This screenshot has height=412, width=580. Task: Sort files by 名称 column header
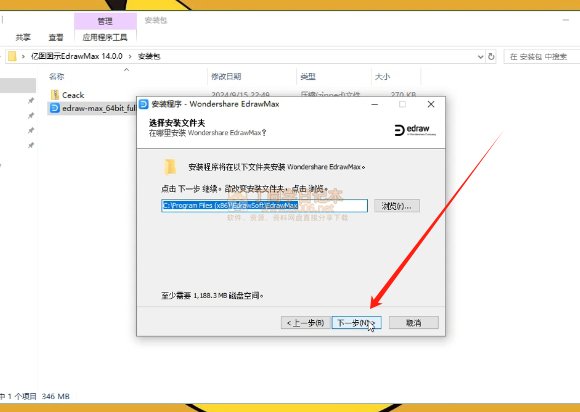(x=57, y=77)
